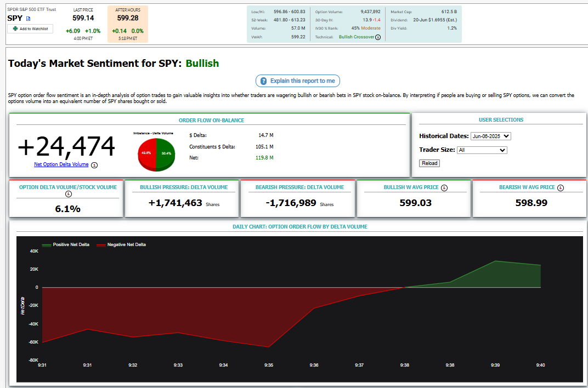
Task: Click the 40K label on the NetDelta axis
Action: coord(34,252)
